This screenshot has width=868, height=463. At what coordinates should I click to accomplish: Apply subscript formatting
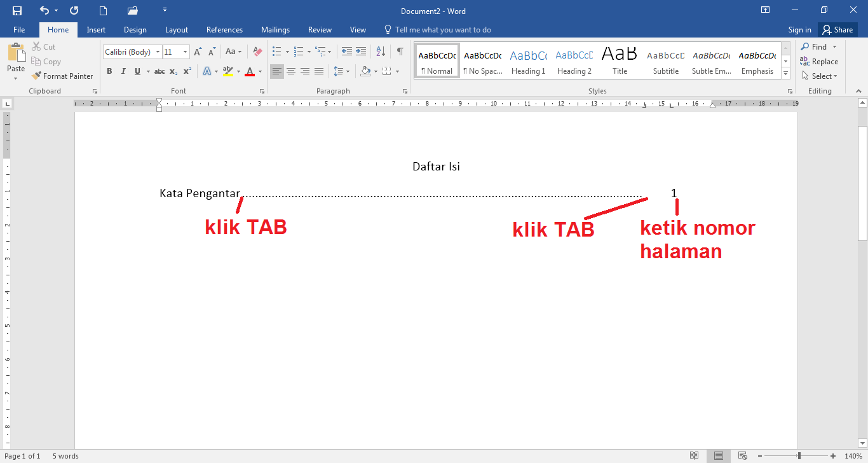[x=173, y=71]
